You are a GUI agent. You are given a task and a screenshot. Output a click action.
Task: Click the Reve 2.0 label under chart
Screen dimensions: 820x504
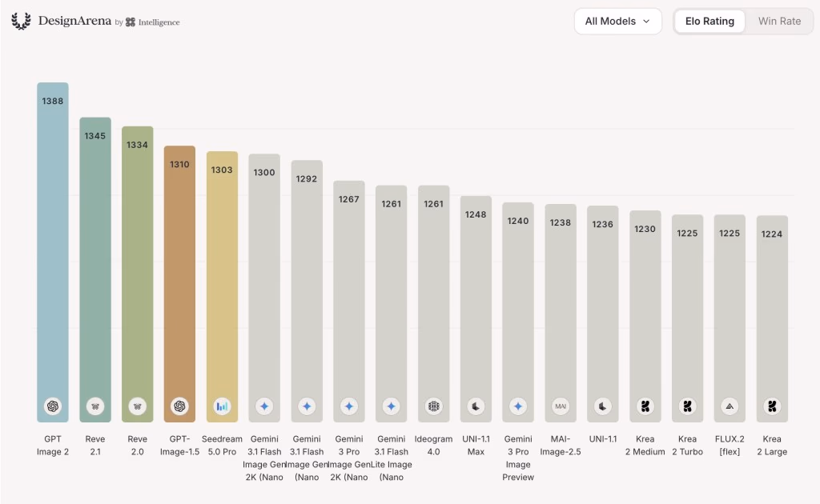tap(137, 446)
